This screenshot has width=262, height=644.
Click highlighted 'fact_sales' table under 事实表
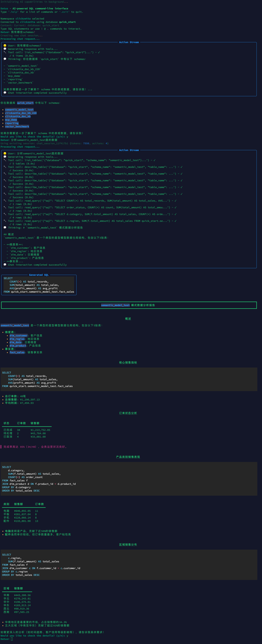tap(17, 352)
